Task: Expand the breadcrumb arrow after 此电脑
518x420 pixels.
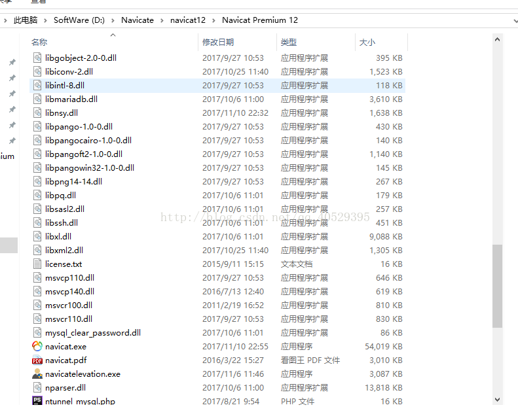Action: pyautogui.click(x=45, y=20)
